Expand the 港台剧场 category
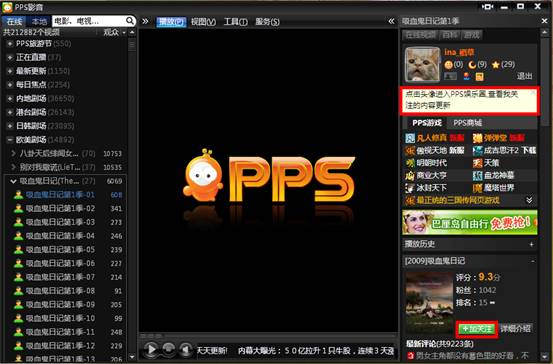553x364 pixels. pyautogui.click(x=10, y=113)
